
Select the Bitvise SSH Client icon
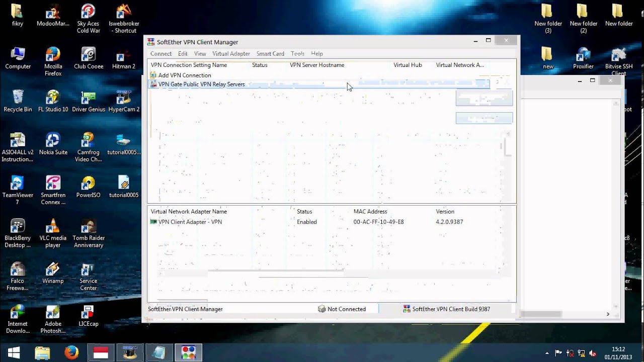coord(618,62)
